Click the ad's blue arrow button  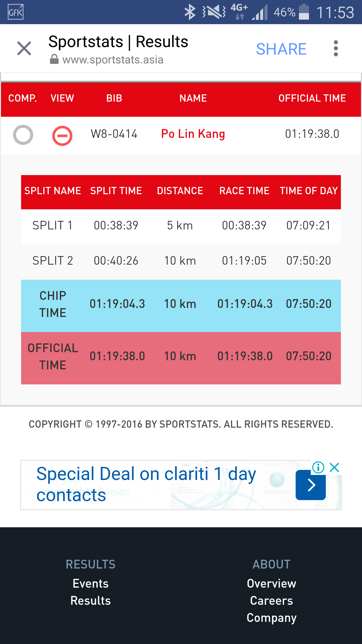pos(310,485)
